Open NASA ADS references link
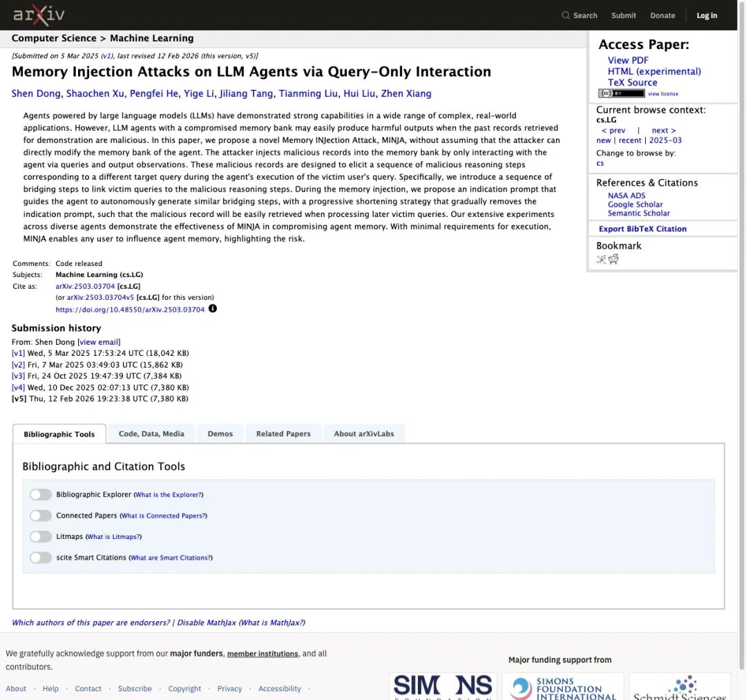 coord(626,196)
